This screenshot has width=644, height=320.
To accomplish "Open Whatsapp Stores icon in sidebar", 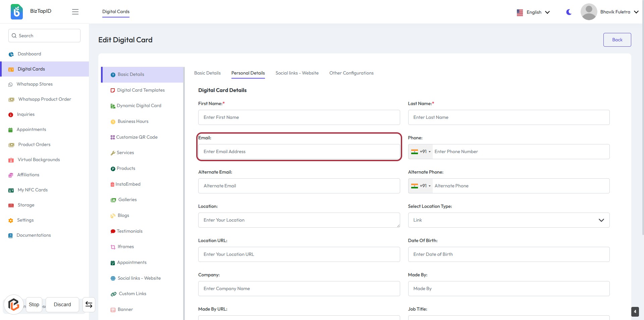I will click(10, 85).
